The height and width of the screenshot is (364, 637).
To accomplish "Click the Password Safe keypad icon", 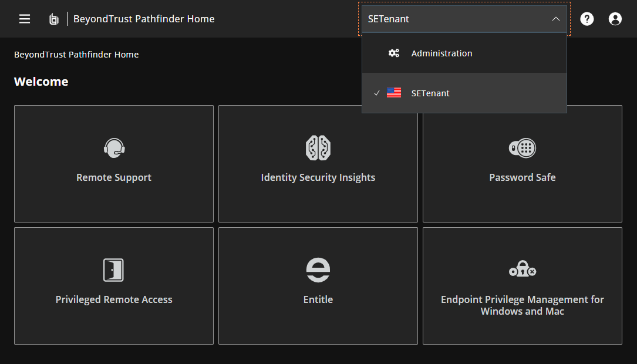I will click(x=523, y=148).
